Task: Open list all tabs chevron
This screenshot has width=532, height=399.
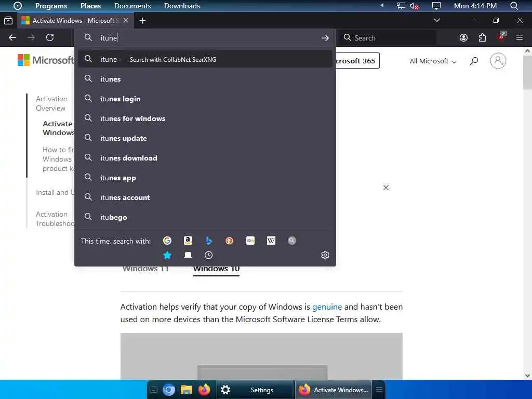Action: coord(437,20)
